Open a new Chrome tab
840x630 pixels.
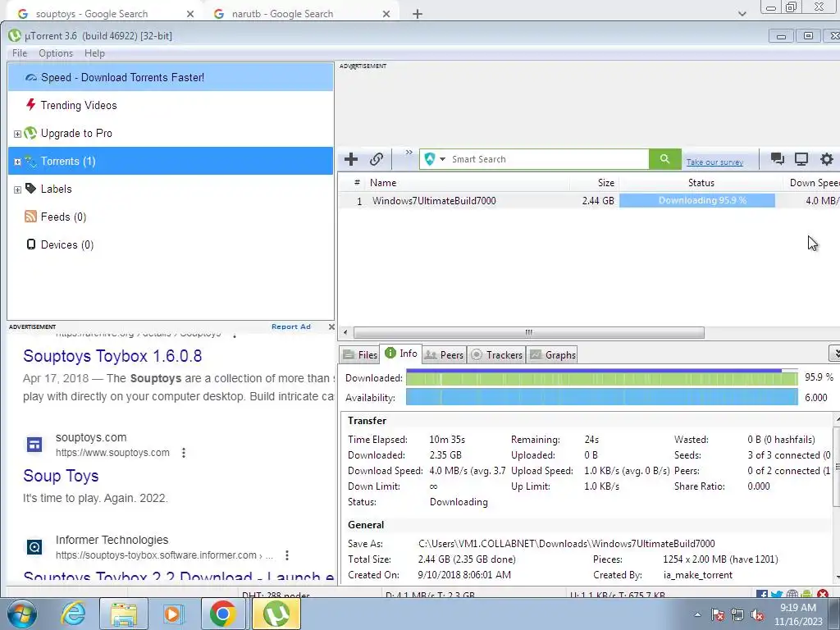click(418, 15)
